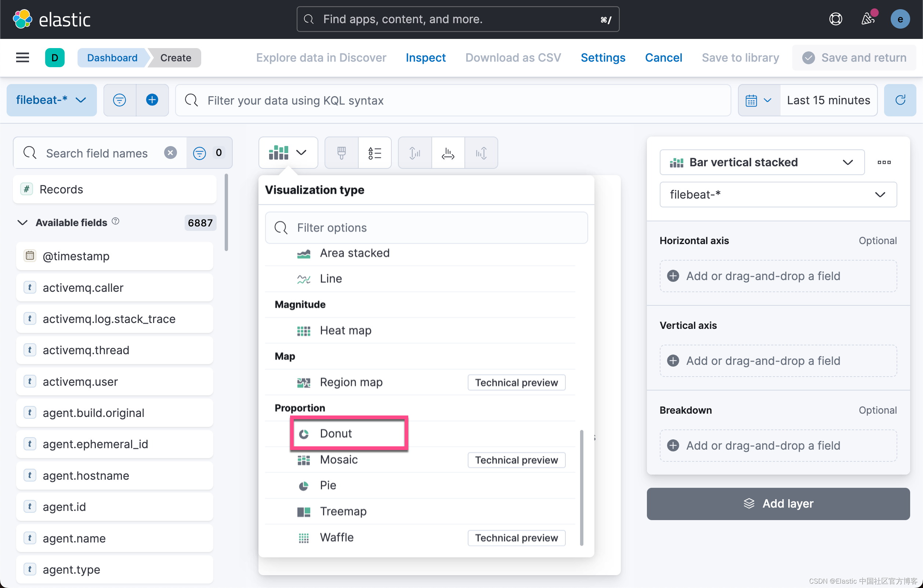Click the refresh query icon
This screenshot has width=923, height=588.
click(900, 100)
